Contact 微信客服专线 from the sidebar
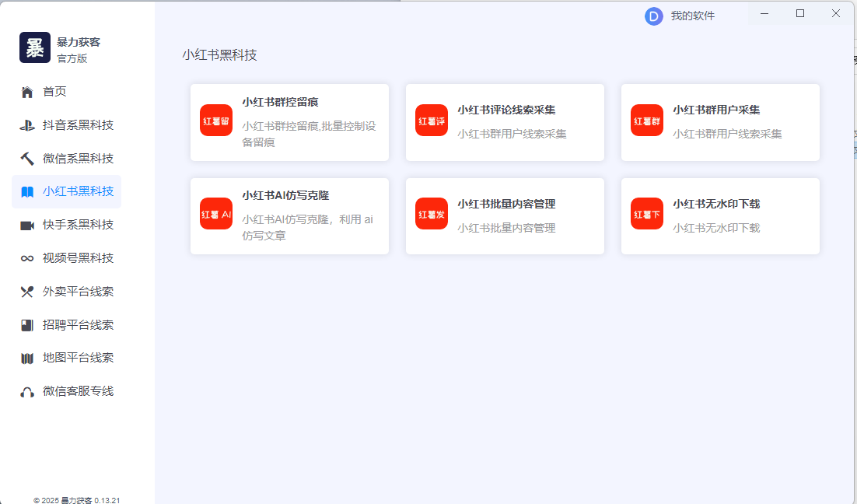The height and width of the screenshot is (504, 857). (78, 391)
